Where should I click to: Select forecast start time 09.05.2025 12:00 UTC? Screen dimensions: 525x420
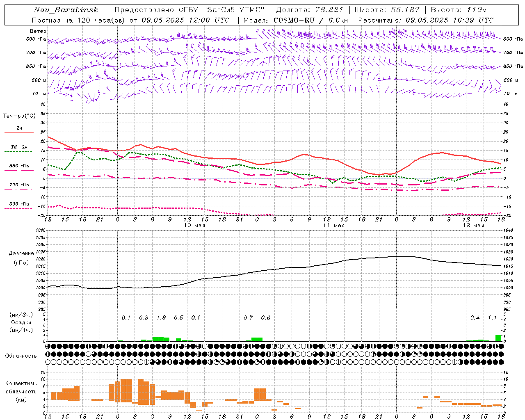185,20
